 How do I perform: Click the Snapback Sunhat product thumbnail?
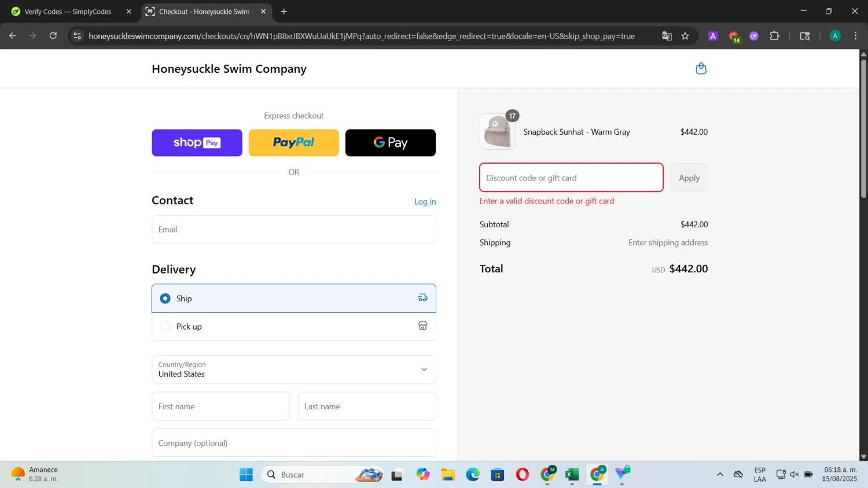coord(498,132)
